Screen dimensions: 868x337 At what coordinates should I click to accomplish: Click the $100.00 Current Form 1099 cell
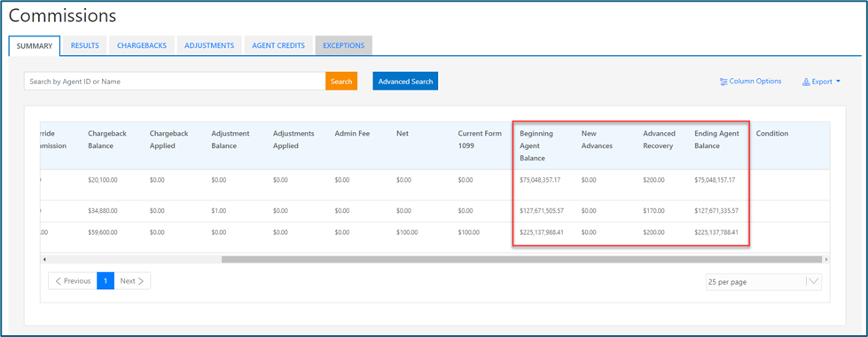coord(469,232)
